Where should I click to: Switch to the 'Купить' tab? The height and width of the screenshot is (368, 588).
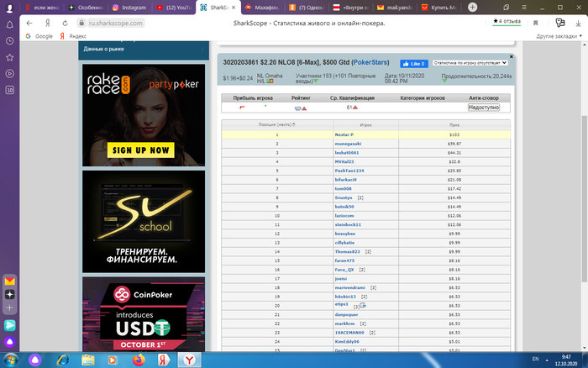pos(439,8)
